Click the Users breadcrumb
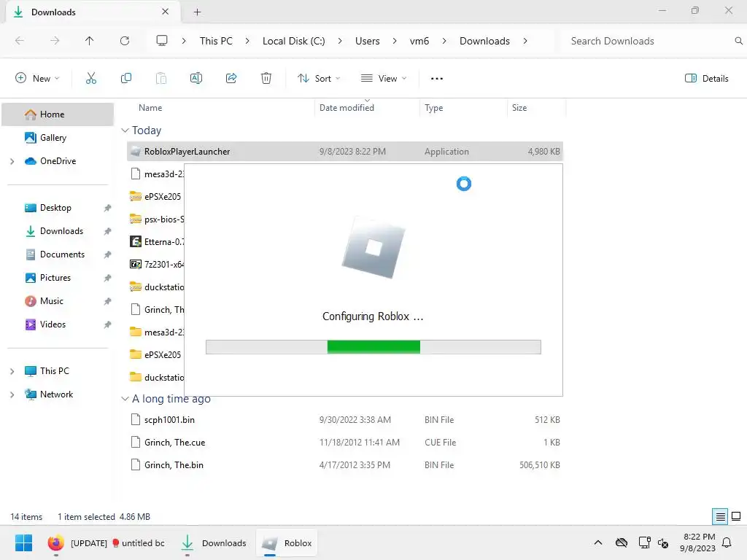 pos(368,41)
